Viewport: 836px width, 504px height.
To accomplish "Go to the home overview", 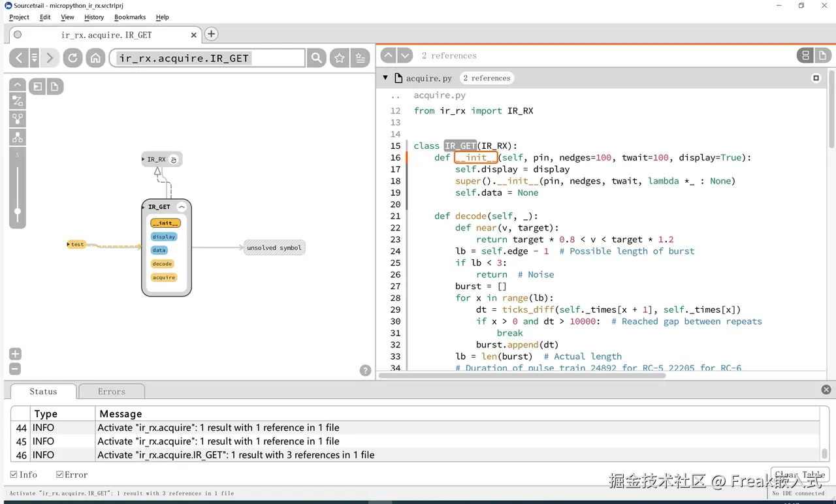I will 95,58.
